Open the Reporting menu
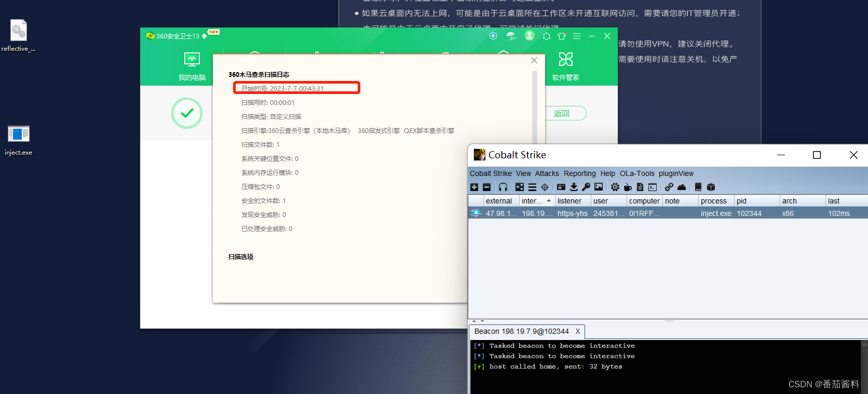 [580, 173]
